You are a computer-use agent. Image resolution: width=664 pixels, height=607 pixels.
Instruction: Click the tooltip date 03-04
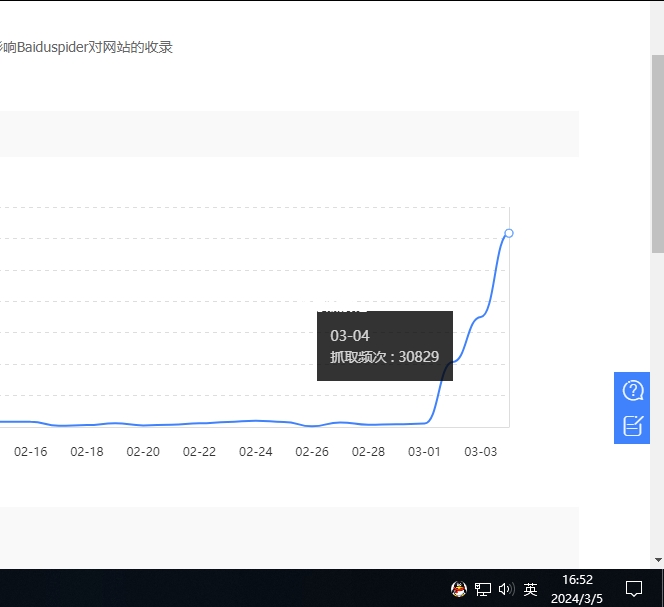[350, 335]
